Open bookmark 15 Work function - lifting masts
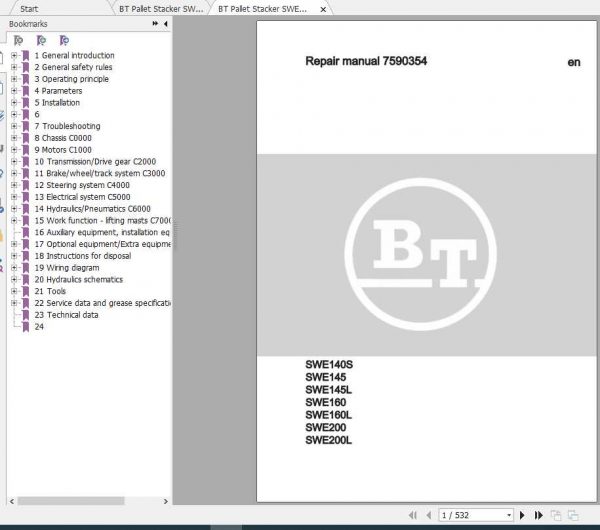600x530 pixels. 103,221
